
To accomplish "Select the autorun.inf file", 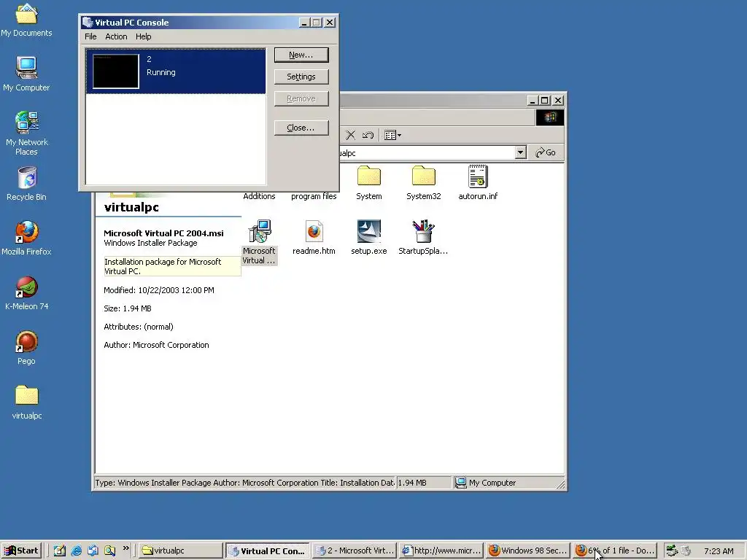I will [x=478, y=183].
